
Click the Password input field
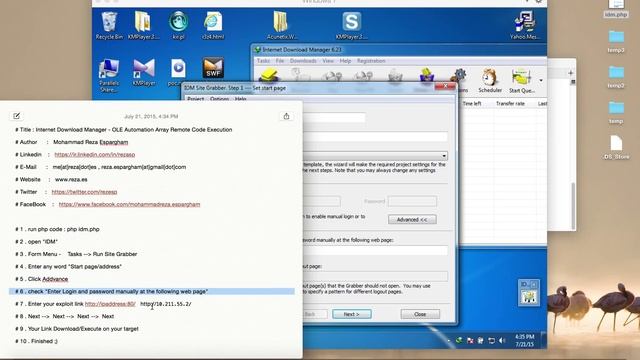tap(412, 201)
